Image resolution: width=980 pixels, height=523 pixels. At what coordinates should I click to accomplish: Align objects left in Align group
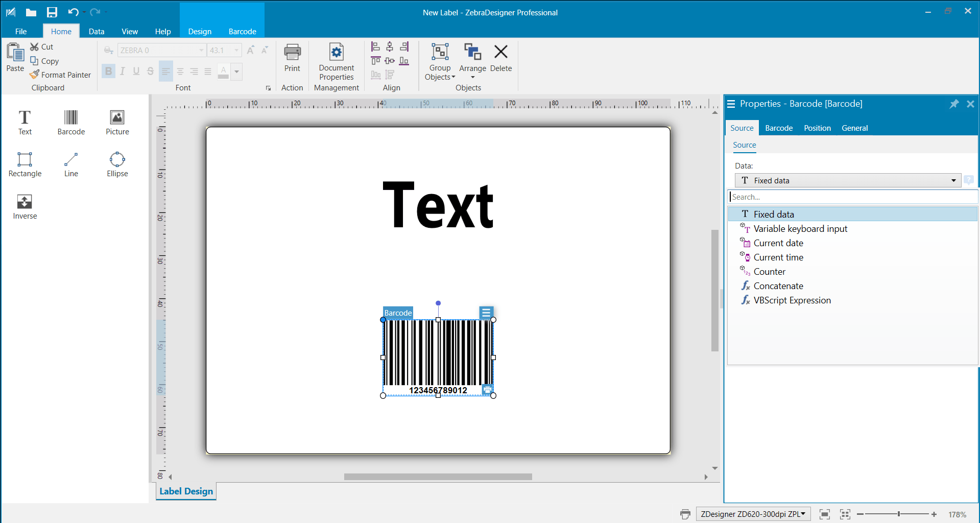(x=375, y=47)
